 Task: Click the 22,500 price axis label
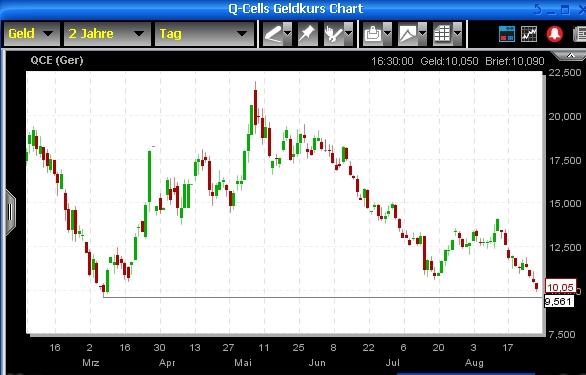point(565,73)
